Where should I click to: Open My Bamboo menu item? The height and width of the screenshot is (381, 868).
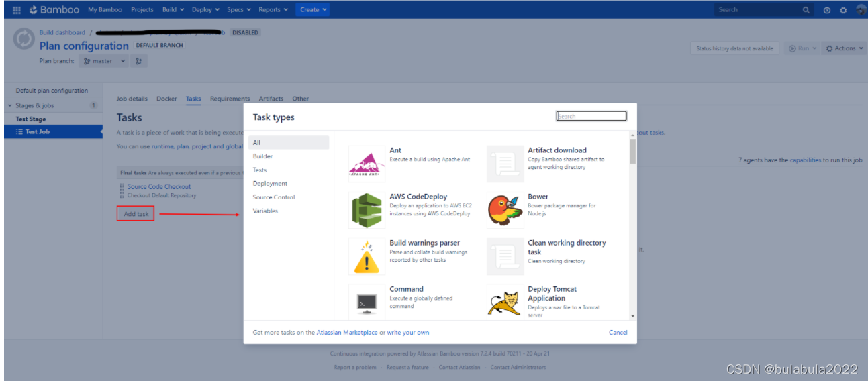point(105,10)
